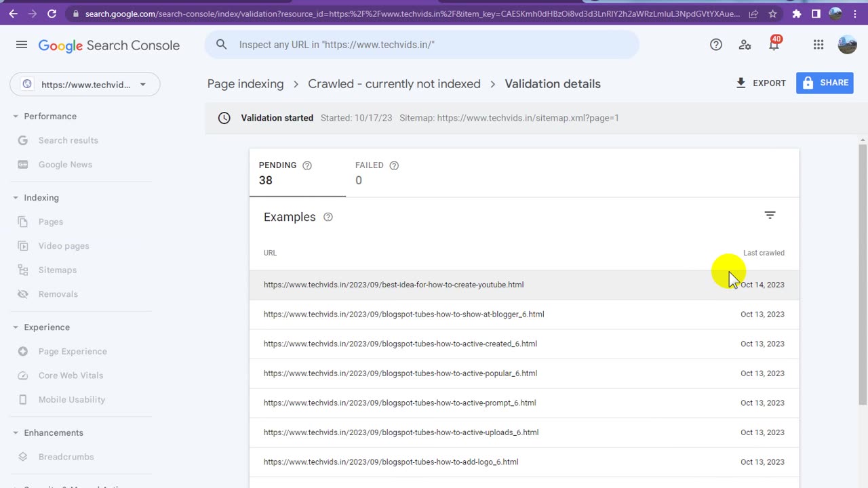Open the Chrome three-dot menu
The width and height of the screenshot is (868, 488).
(855, 14)
